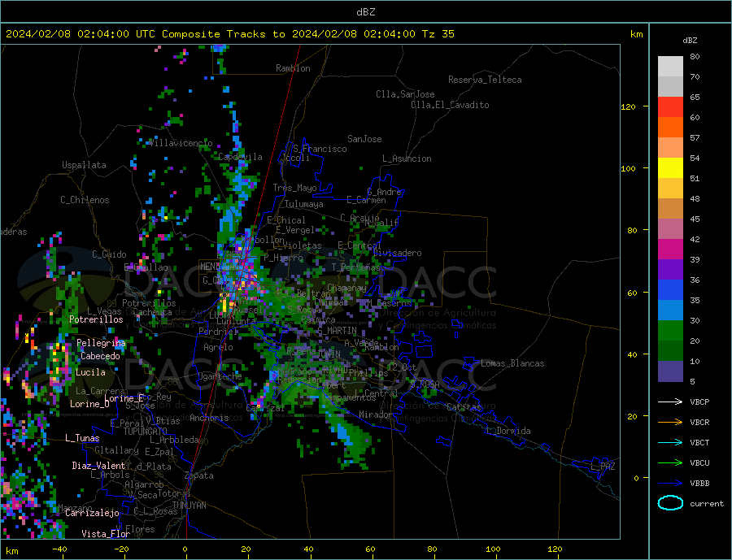Click 'L_PAZ' place label
Viewport: 732px width, 560px height.
[603, 467]
